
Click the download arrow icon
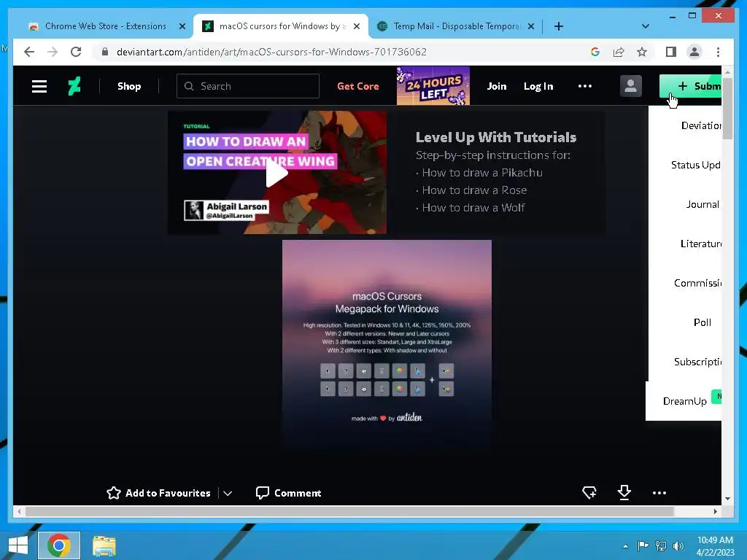(x=624, y=492)
